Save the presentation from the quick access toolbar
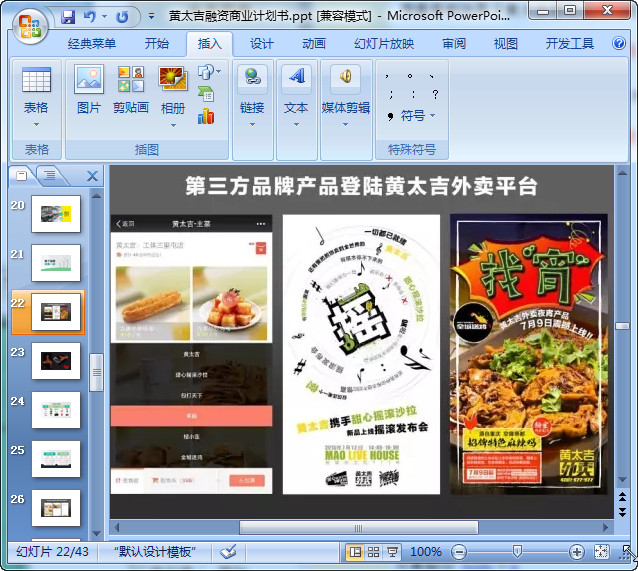 click(68, 17)
